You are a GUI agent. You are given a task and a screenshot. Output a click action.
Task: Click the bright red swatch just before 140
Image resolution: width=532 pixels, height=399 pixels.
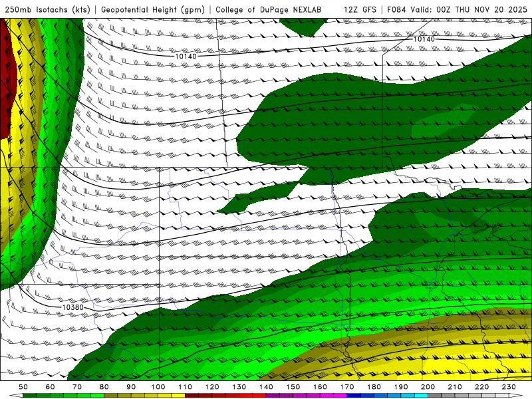[259, 396]
